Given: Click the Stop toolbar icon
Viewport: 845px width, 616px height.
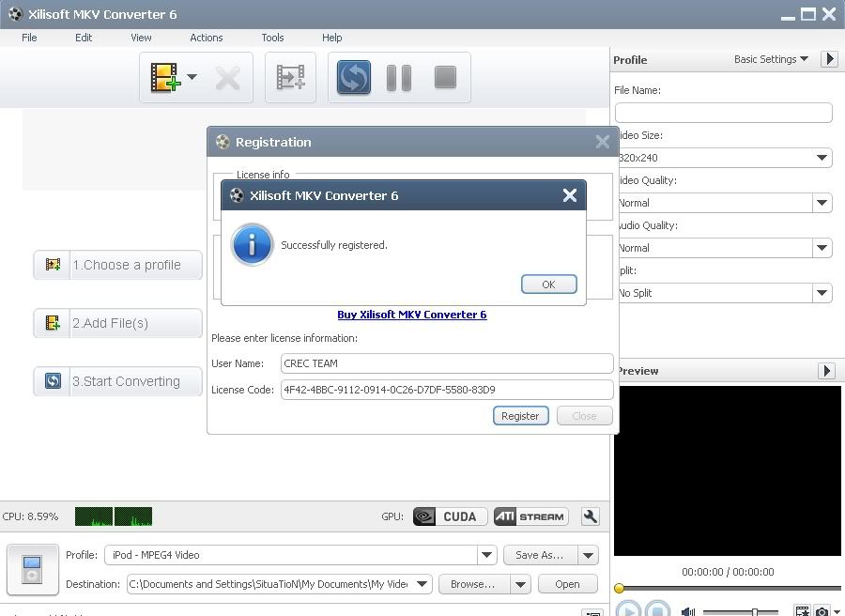Looking at the screenshot, I should click(445, 77).
